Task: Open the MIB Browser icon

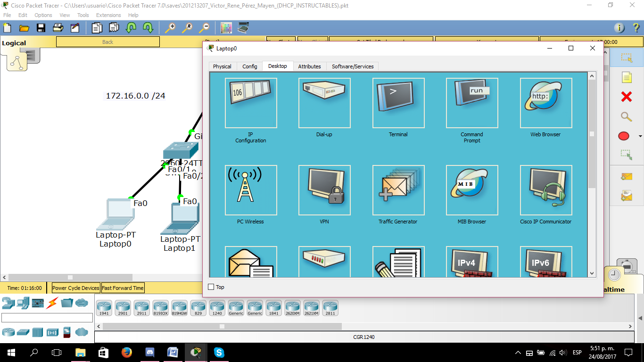Action: (x=472, y=190)
